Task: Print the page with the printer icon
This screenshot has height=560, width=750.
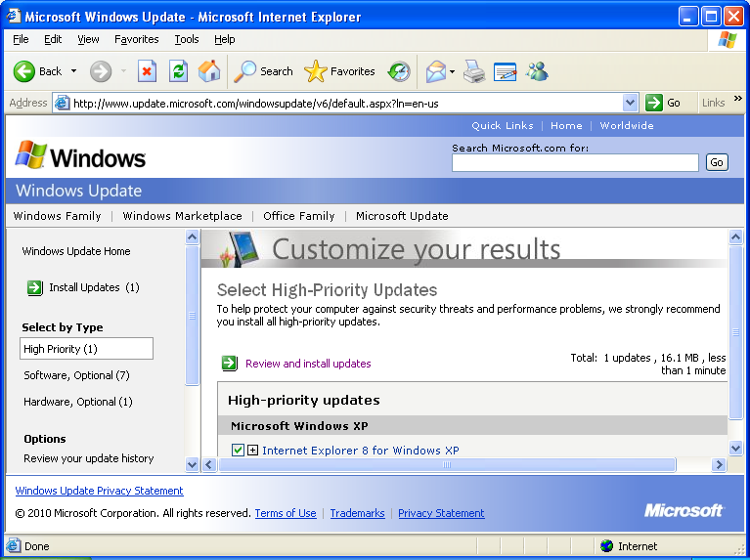Action: tap(474, 71)
